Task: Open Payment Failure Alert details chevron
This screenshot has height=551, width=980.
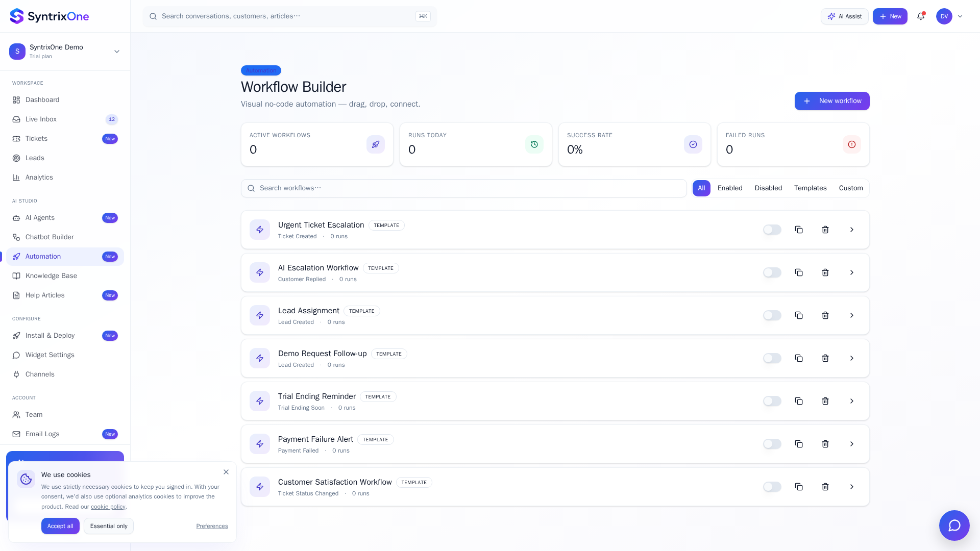Action: 852,444
